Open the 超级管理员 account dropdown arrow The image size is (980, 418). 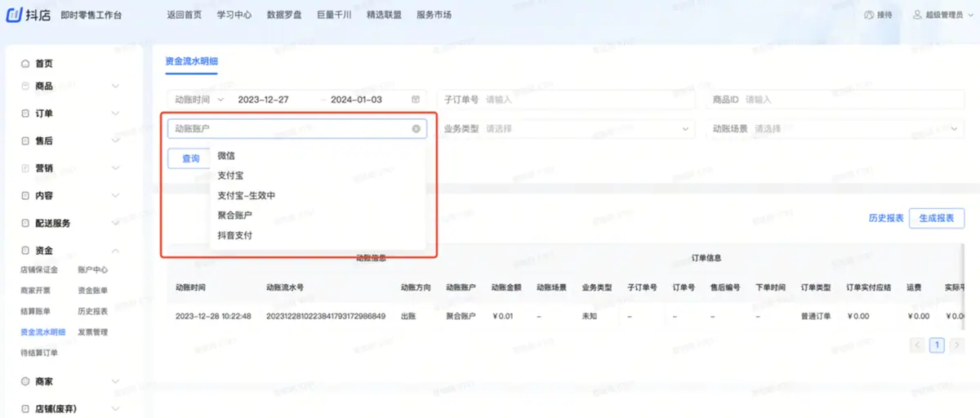pos(969,15)
